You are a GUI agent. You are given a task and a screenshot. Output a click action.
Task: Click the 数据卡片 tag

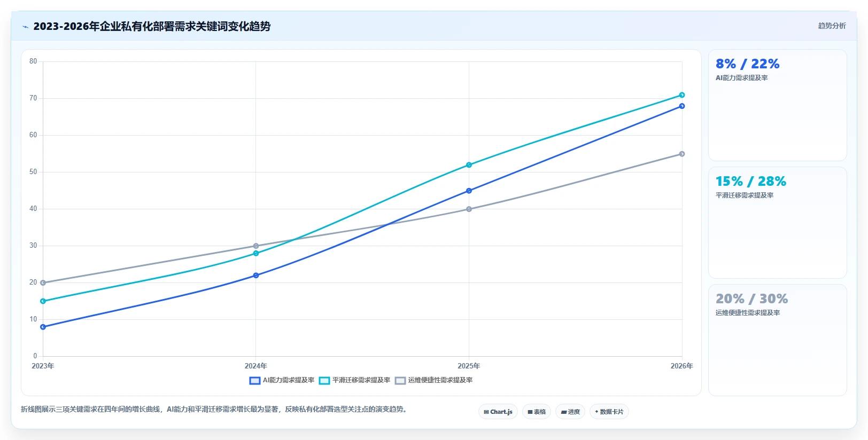(x=609, y=412)
